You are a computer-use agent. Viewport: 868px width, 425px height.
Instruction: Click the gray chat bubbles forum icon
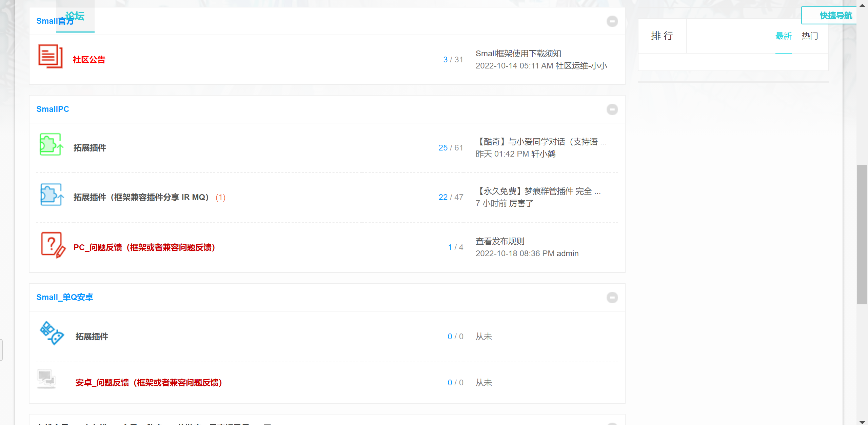(46, 379)
